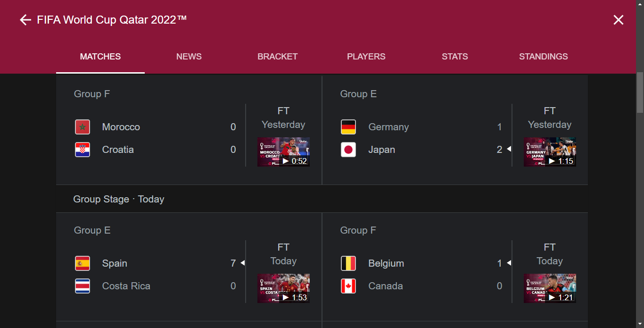
Task: Click the Belgium flag icon
Action: click(348, 263)
